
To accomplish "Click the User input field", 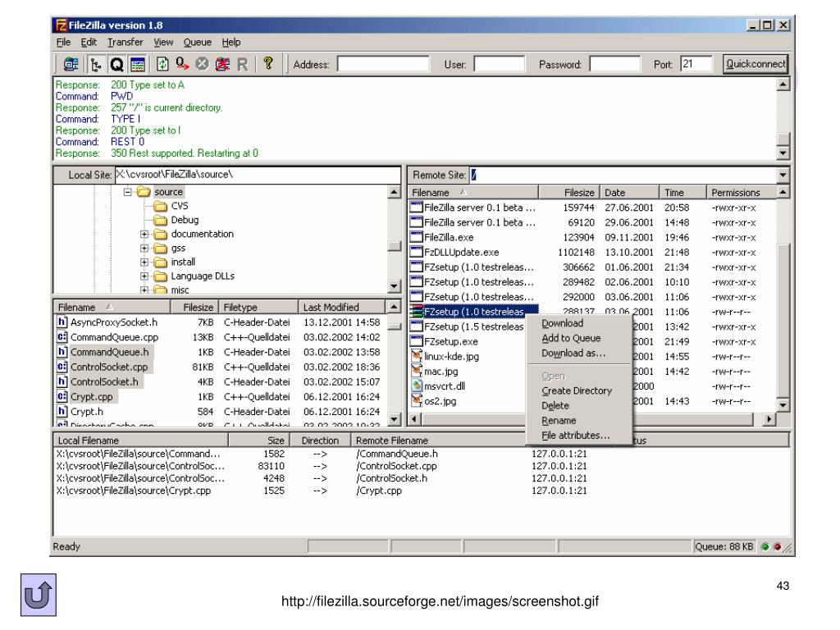I will pos(500,64).
